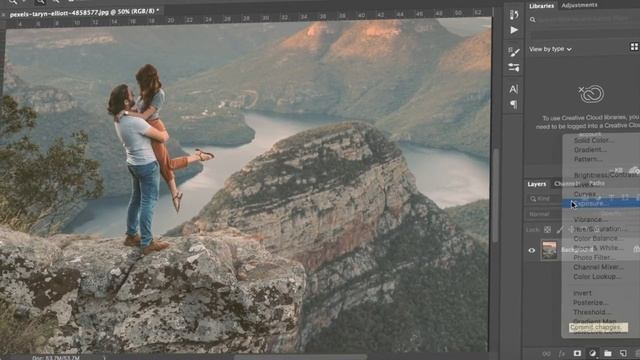The height and width of the screenshot is (360, 640).
Task: Toggle Background layer visibility eye
Action: pos(531,250)
